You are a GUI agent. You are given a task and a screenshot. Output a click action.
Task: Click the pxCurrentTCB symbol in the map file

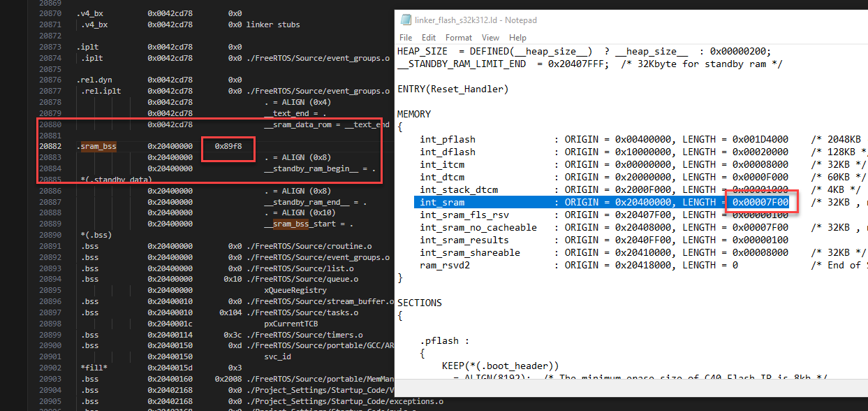tap(290, 324)
